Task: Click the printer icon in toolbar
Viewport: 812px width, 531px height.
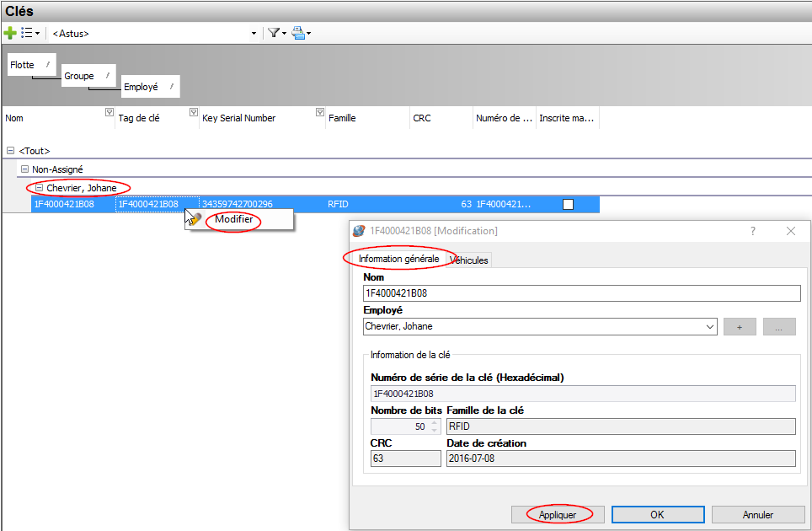Action: [x=298, y=33]
